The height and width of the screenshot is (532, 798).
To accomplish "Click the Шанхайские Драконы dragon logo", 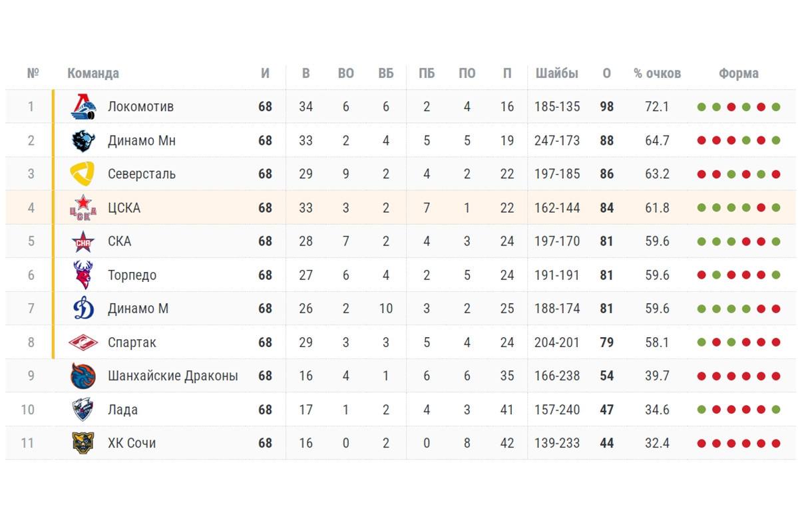I will (x=83, y=376).
